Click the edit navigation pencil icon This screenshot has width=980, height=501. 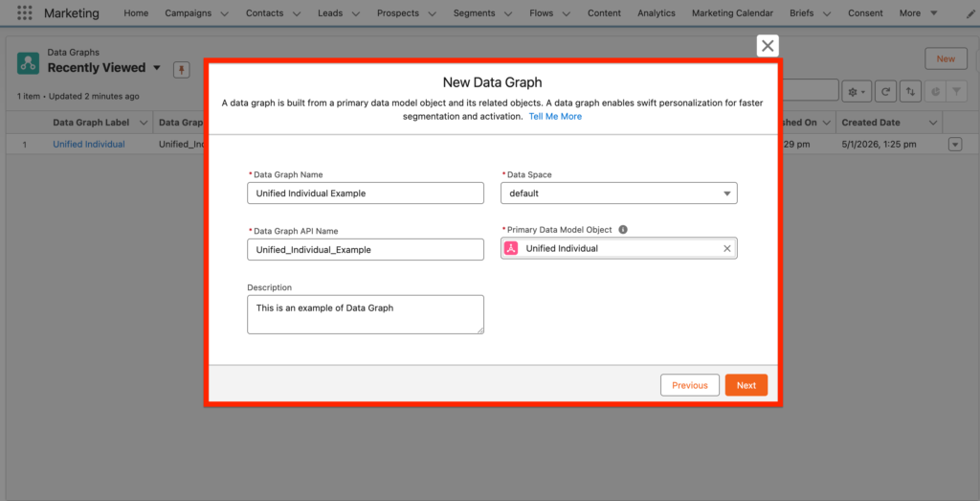click(x=972, y=13)
